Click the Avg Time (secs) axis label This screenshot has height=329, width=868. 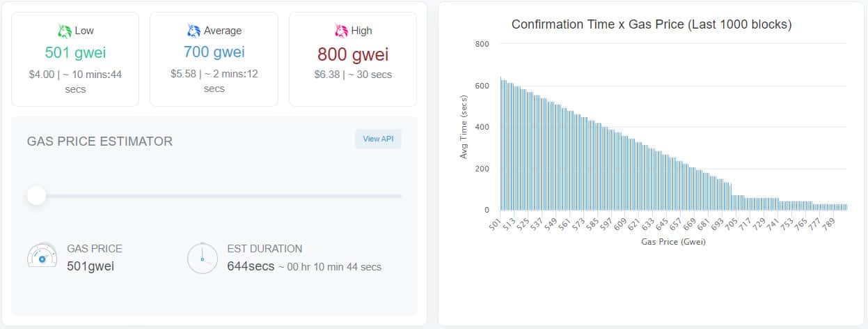point(464,126)
